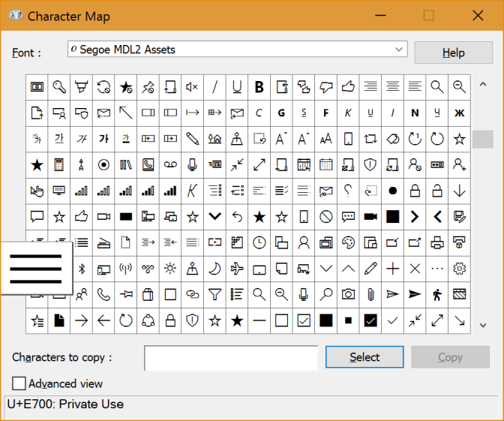Choose the settings gear glyph
504x421 pixels.
(x=459, y=268)
